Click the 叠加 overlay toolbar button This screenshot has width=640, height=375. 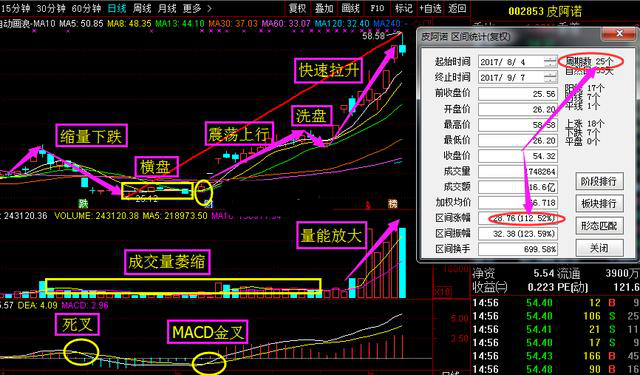coord(324,8)
